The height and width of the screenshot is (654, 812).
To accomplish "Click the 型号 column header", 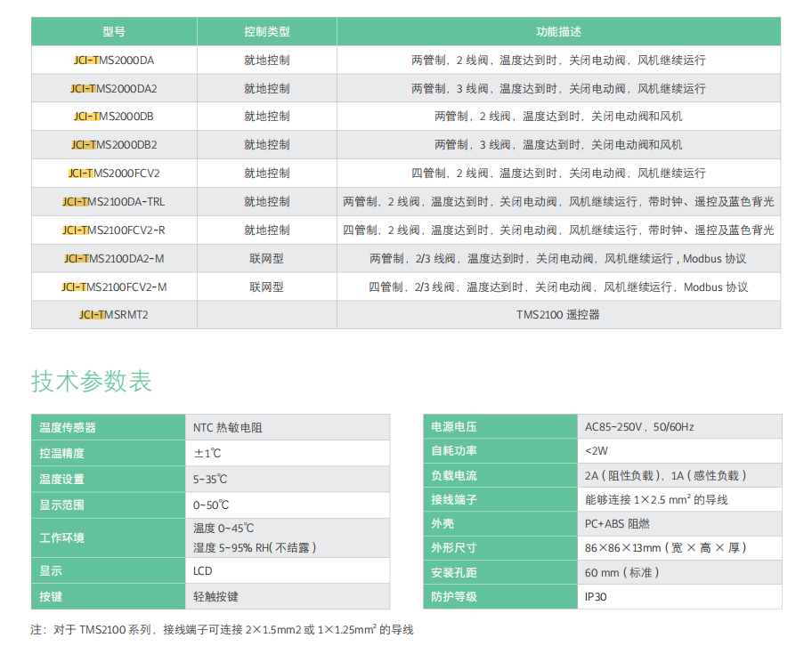I will click(114, 31).
